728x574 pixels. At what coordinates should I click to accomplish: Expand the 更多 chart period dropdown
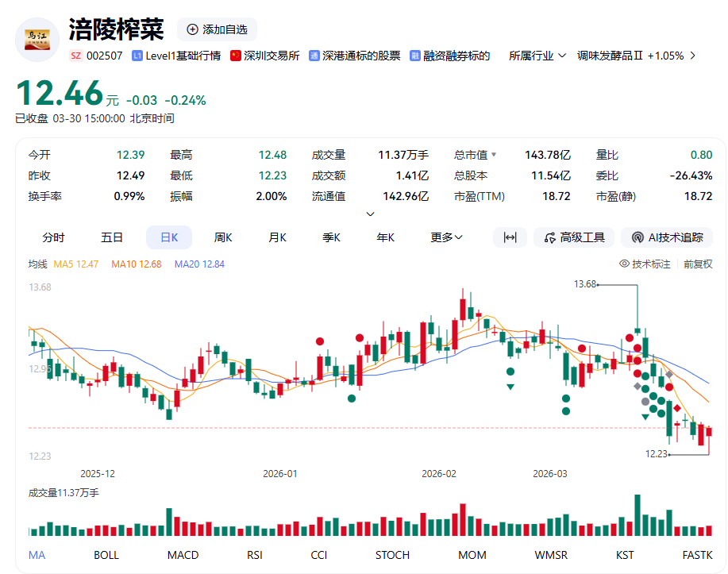click(x=446, y=237)
